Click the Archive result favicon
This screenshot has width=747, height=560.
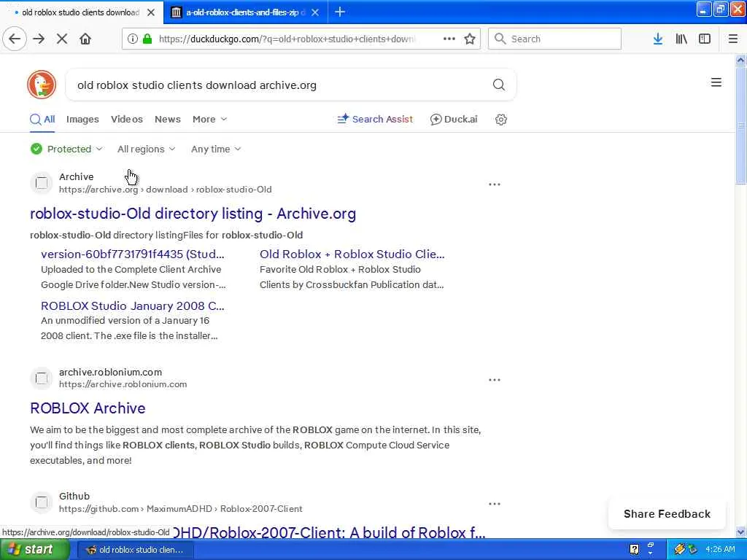click(42, 183)
